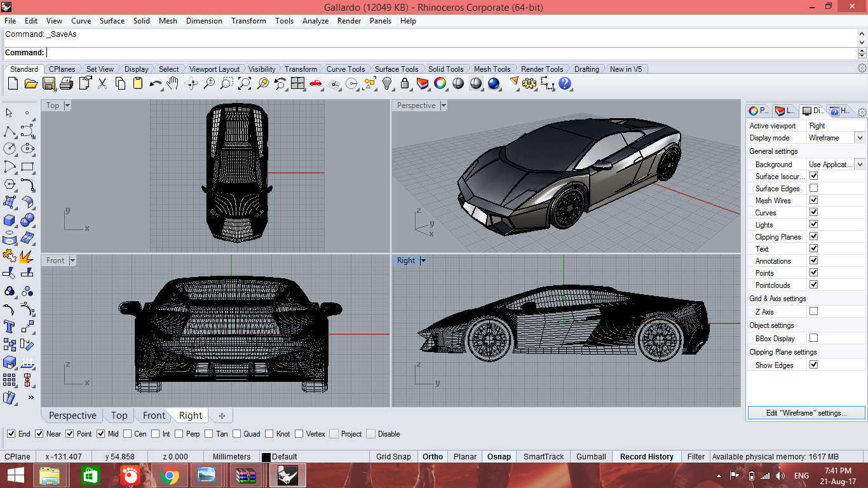Open the Display mode Wireframe dropdown

pyautogui.click(x=860, y=138)
